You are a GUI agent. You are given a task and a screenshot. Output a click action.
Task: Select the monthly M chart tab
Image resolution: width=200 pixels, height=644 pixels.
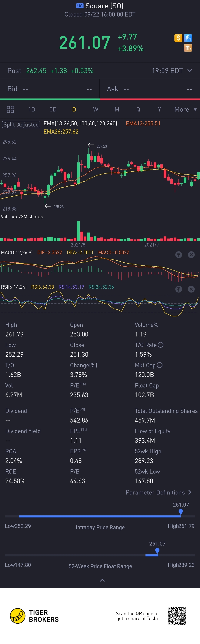(x=117, y=109)
